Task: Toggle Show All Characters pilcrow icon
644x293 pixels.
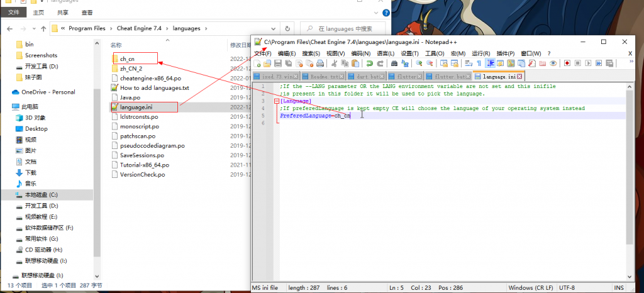Action: tap(479, 64)
